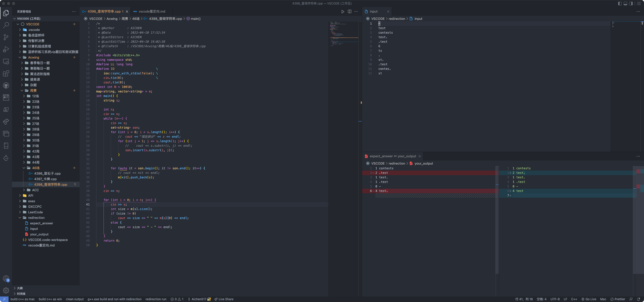Open more actions for cpp editor group

point(356,12)
